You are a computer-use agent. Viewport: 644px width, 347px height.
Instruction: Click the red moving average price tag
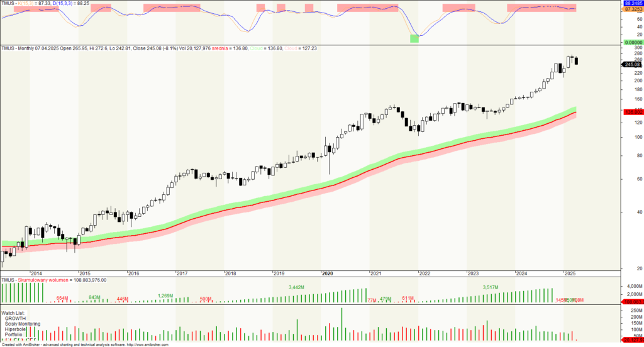[632, 112]
